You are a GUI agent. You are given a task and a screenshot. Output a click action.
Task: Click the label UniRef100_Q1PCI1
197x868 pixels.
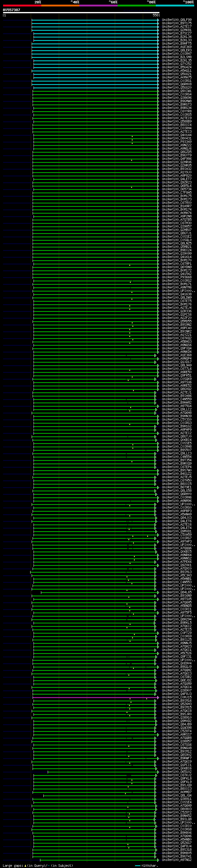177,765
